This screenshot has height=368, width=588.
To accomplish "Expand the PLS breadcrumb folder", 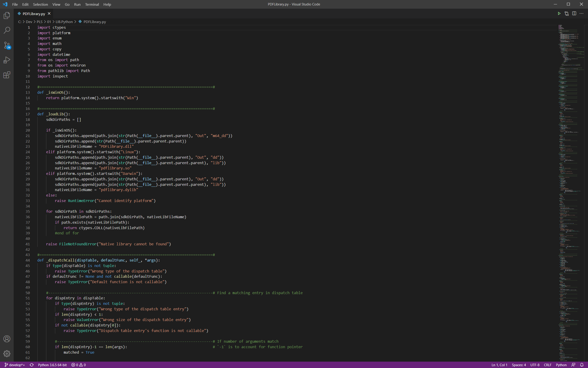I will click(x=40, y=22).
